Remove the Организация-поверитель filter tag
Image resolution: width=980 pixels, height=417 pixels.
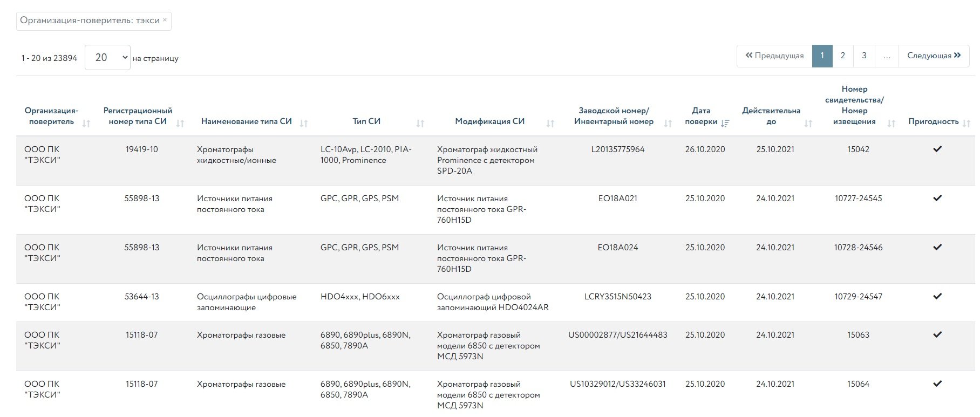coord(165,20)
